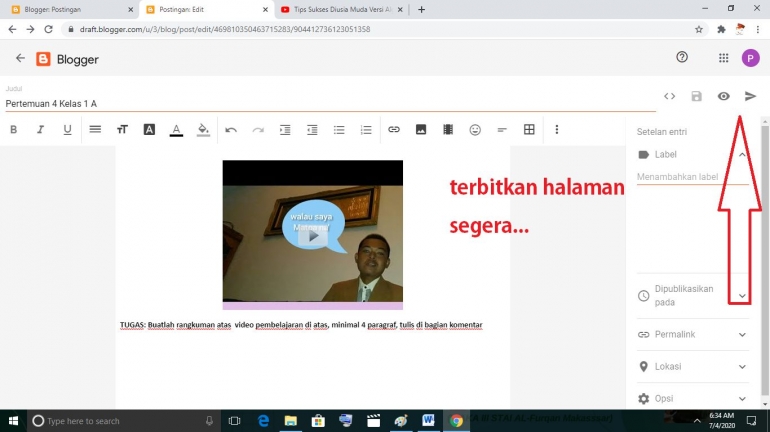Undo the last edit
770x432 pixels.
(231, 130)
